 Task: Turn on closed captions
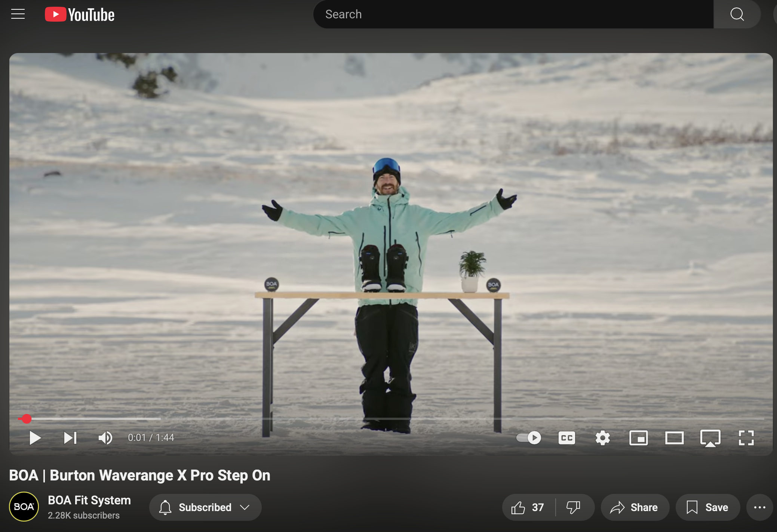566,438
